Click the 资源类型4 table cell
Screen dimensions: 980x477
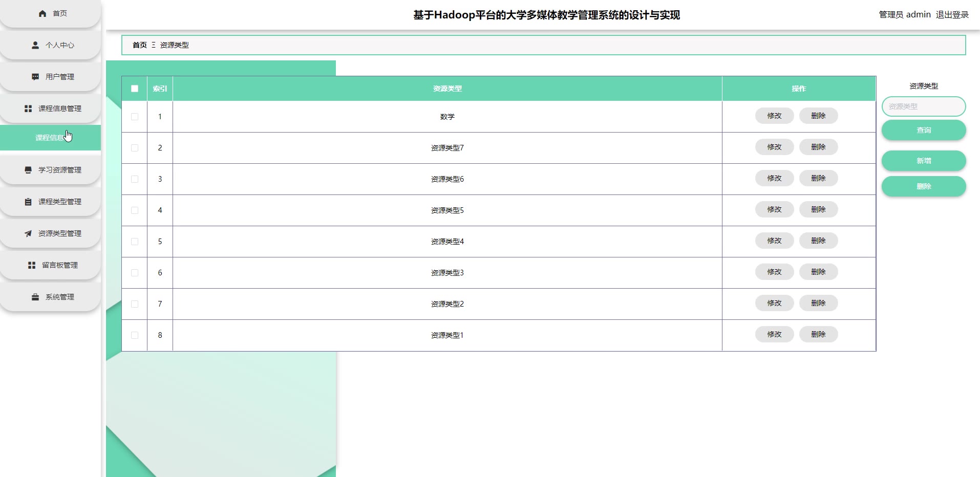(x=448, y=242)
